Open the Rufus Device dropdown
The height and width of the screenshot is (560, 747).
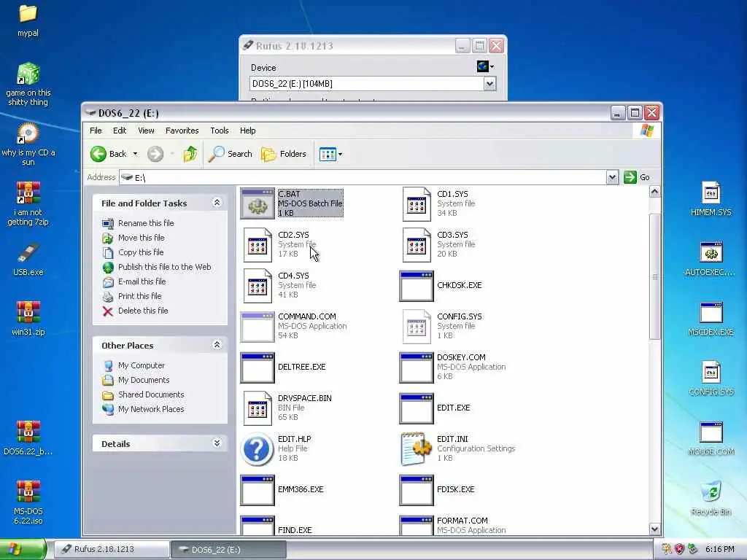489,84
